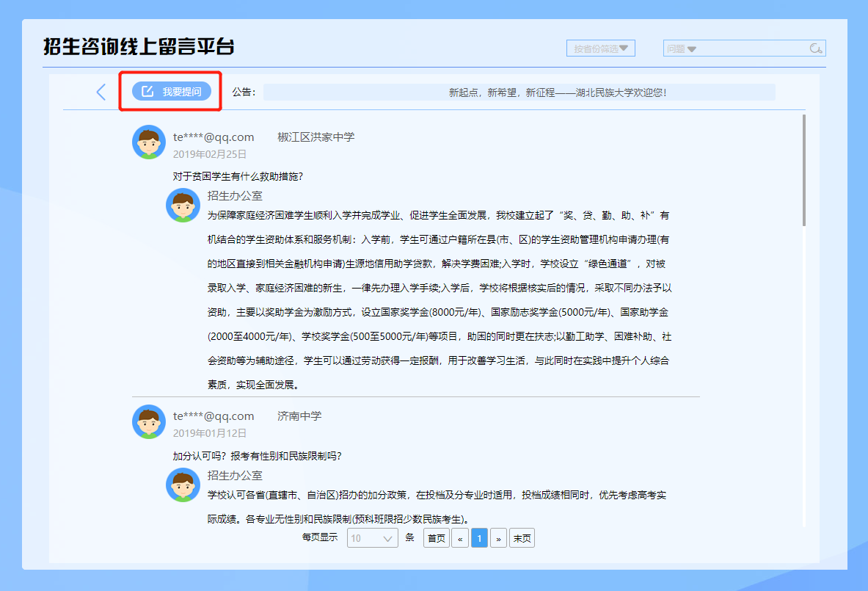Viewport: 868px width, 591px height.
Task: Expand the per-page count dropdown showing 10
Action: coord(373,538)
